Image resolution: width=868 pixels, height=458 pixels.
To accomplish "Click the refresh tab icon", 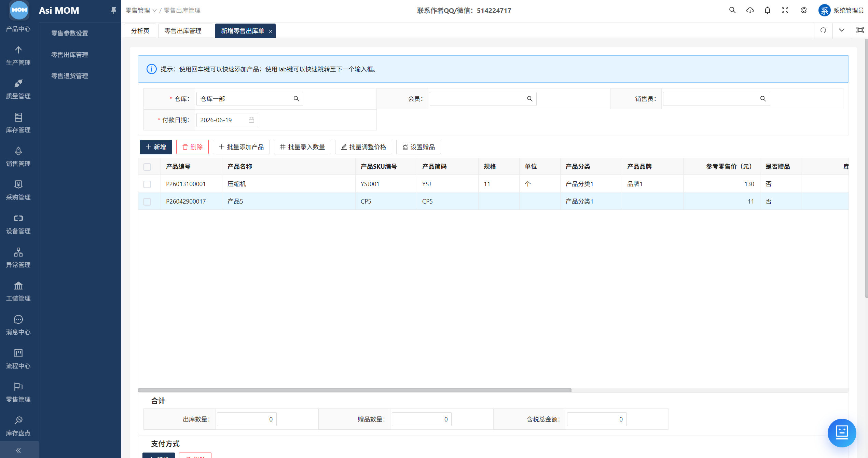I will tap(823, 30).
